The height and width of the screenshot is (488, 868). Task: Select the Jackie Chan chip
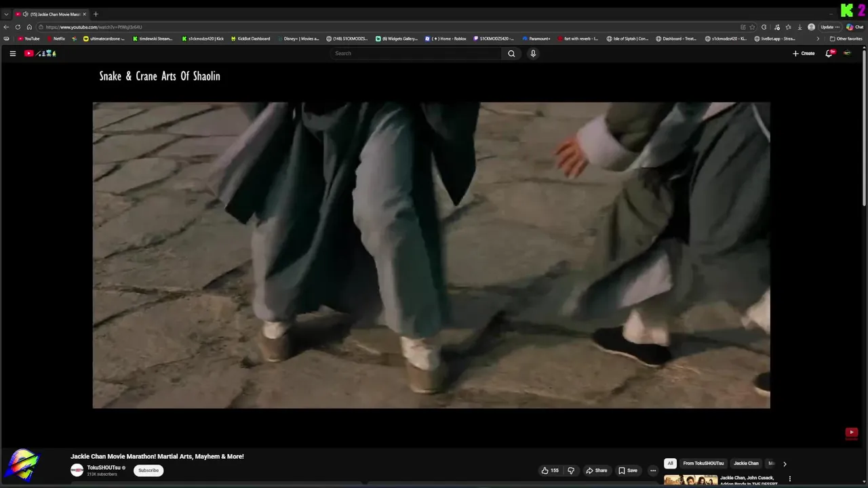click(746, 464)
